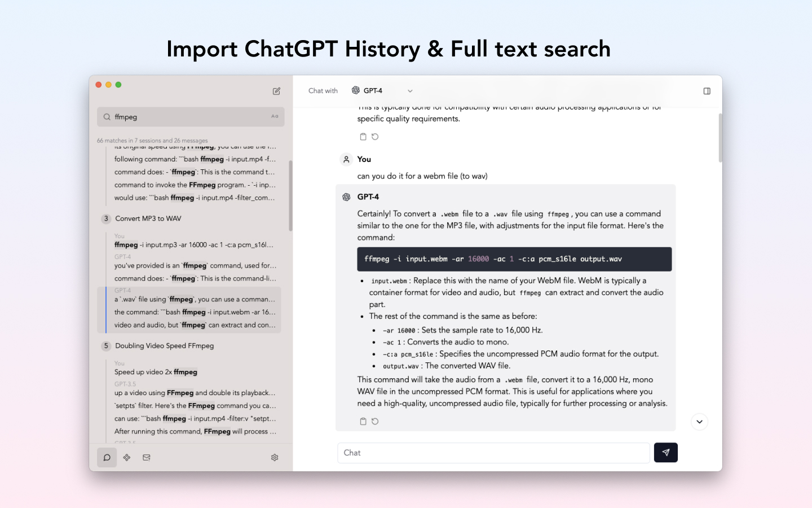Image resolution: width=812 pixels, height=508 pixels.
Task: Select result 'setpts filter. Here's the FFmpeg command'
Action: pyautogui.click(x=195, y=406)
